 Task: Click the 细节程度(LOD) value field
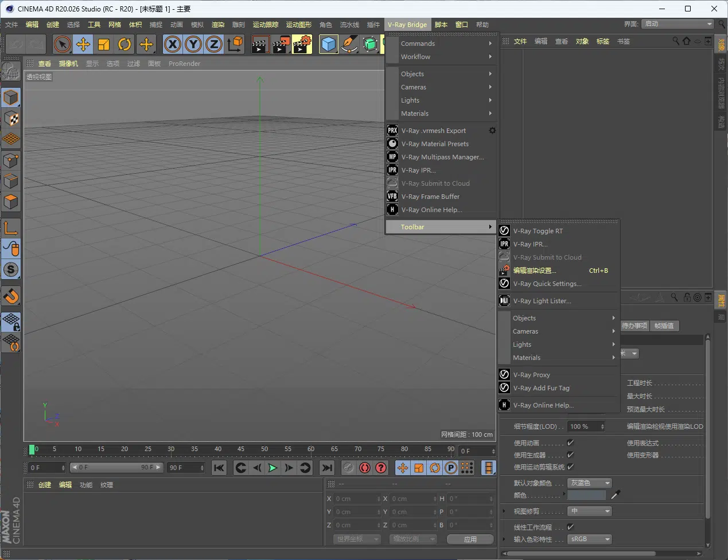(x=586, y=426)
